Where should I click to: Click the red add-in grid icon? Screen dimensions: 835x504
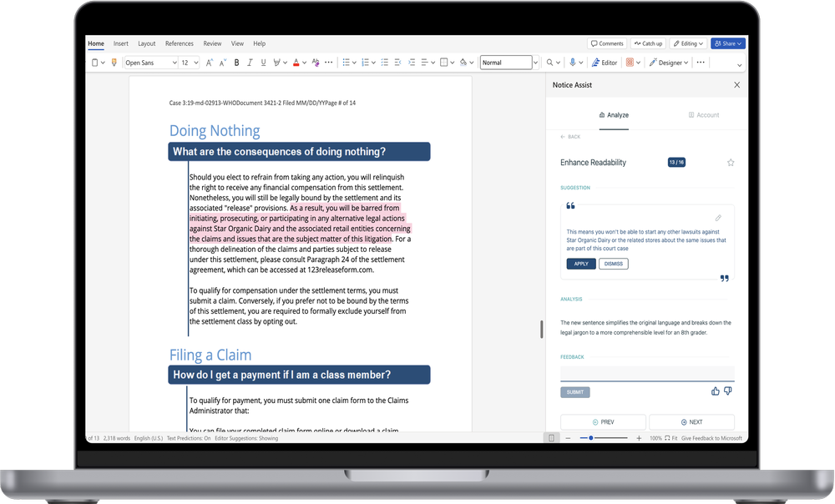(630, 63)
